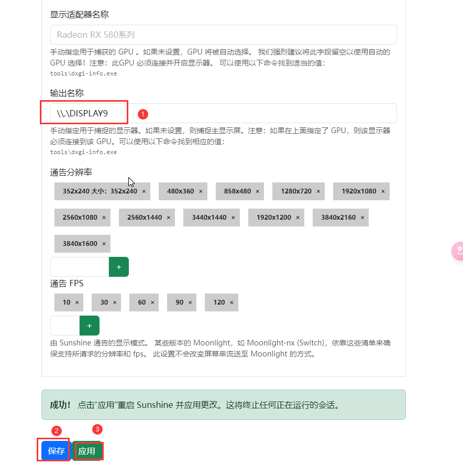Click the blue 保存 (Save) button

(x=56, y=451)
